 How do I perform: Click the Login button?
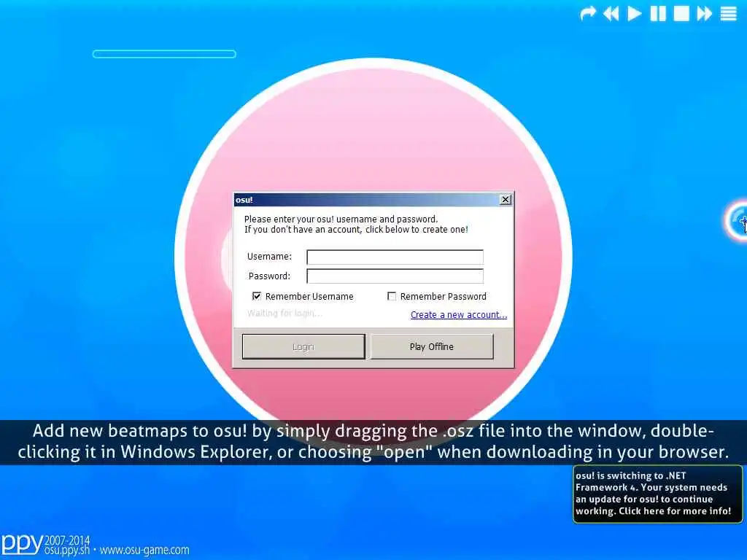(303, 346)
